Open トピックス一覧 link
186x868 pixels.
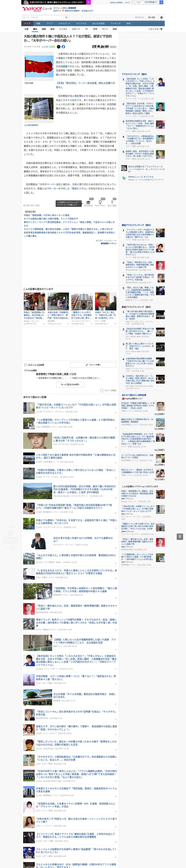click(x=155, y=29)
